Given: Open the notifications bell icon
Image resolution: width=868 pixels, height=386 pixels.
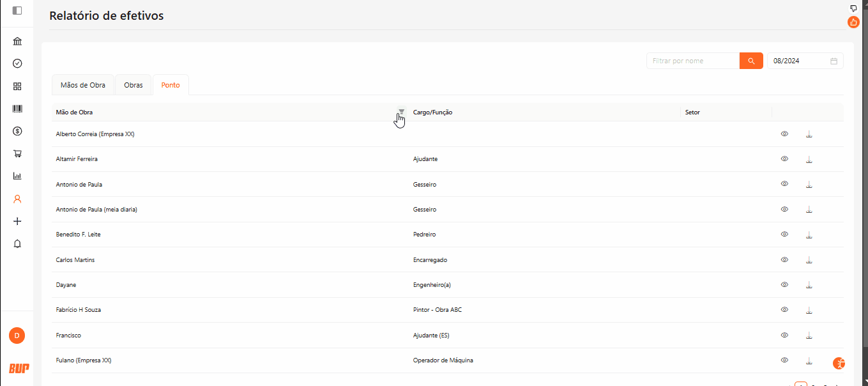Looking at the screenshot, I should click(17, 243).
